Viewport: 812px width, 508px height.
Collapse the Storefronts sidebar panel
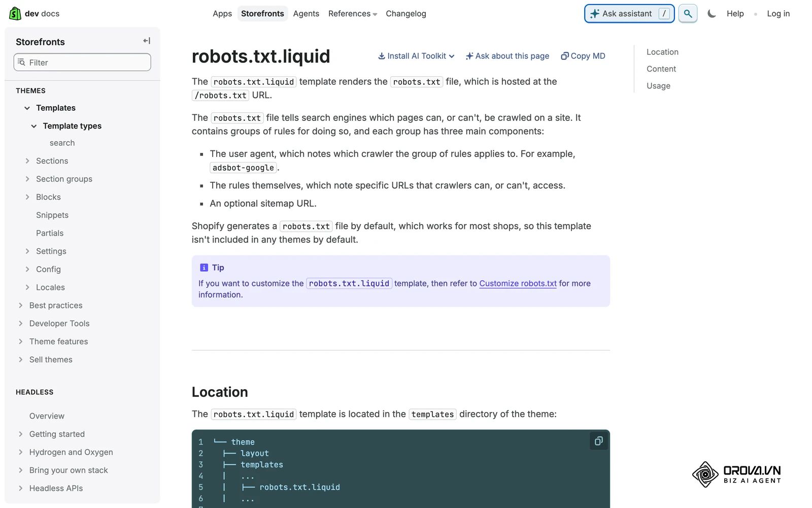[x=147, y=41]
